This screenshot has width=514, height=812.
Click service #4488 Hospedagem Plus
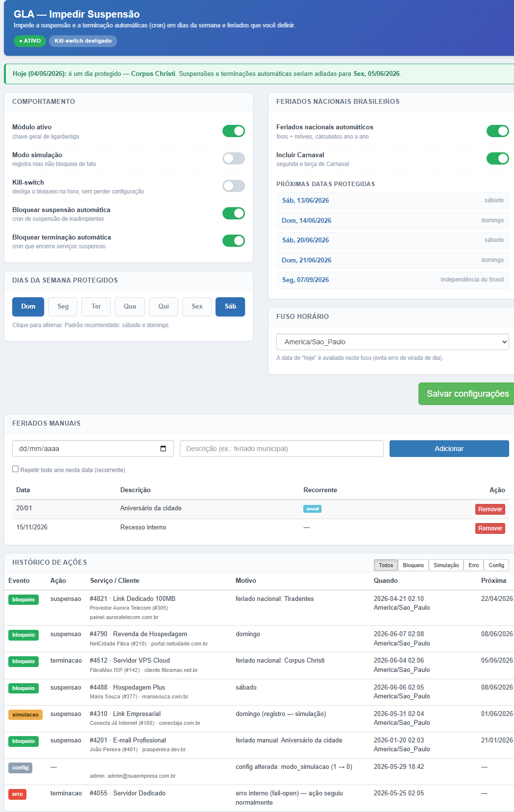(127, 687)
